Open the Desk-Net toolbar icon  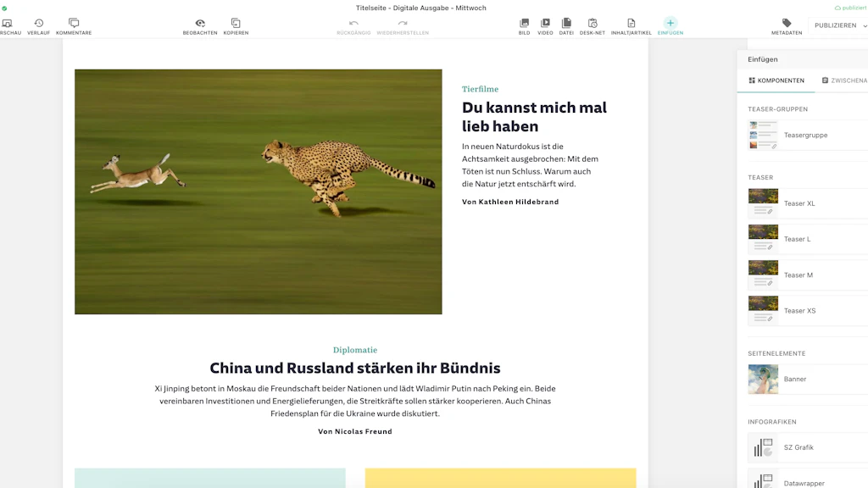click(x=593, y=26)
